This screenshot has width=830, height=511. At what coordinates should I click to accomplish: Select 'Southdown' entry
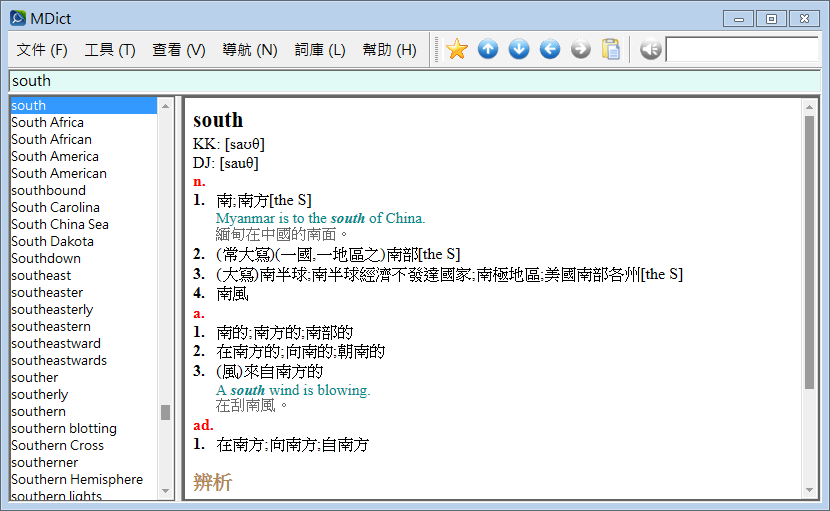[83, 258]
